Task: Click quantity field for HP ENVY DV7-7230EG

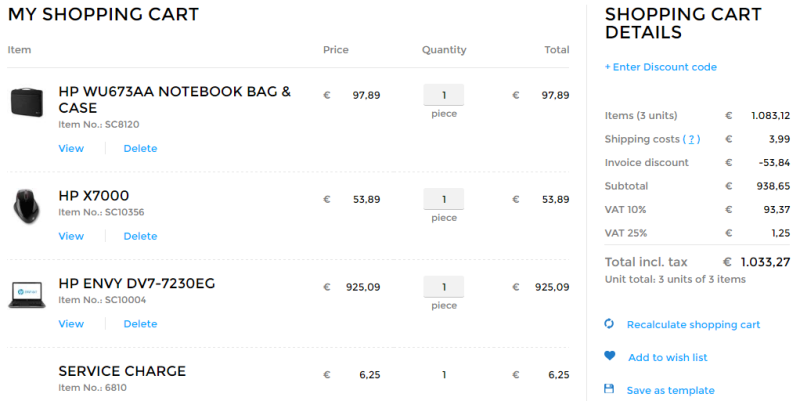Action: coord(444,287)
